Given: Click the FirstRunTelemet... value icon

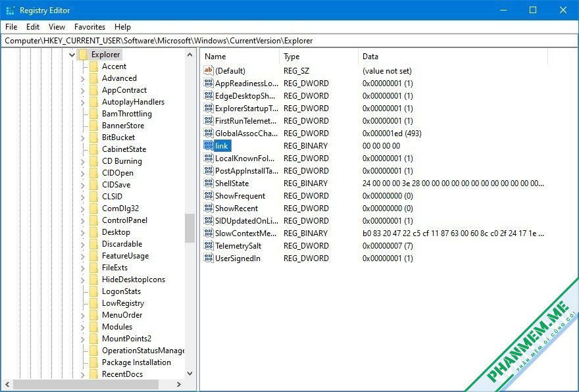Looking at the screenshot, I should tap(209, 120).
